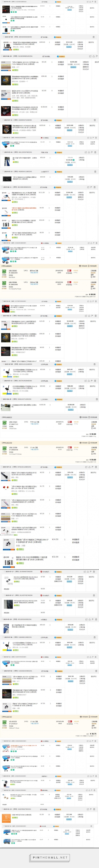Click 和我联系 on the 2019-06-19 order
Screen dimensions: 99x868
[59, 316]
